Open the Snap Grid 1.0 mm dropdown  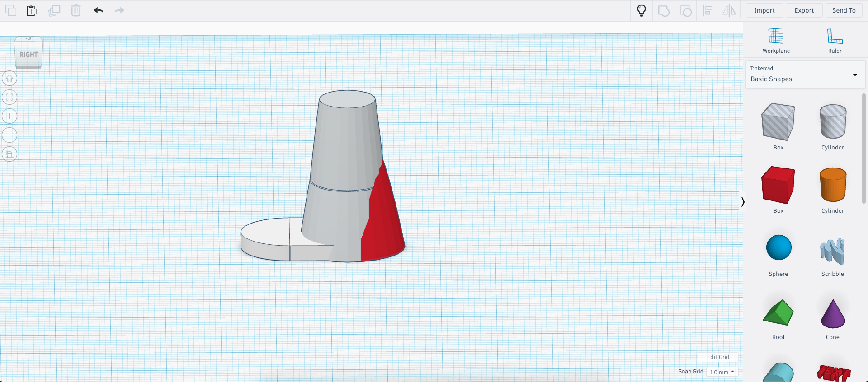722,372
